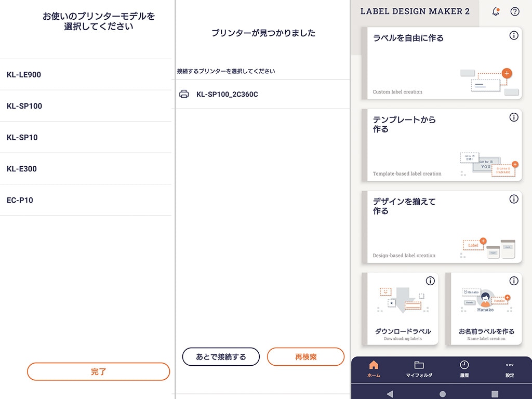Click the 再検索 button
This screenshot has height=399, width=532.
[305, 356]
